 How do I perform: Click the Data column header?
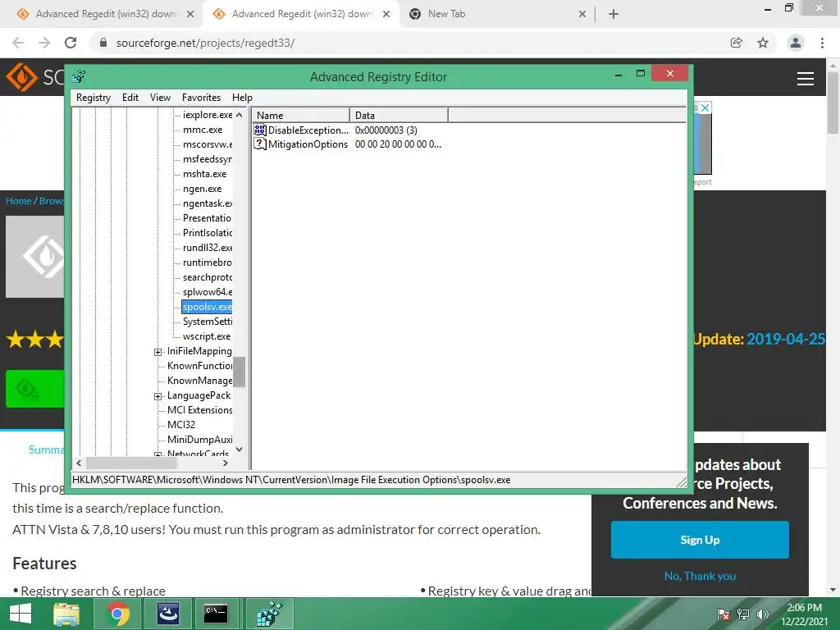coord(399,115)
